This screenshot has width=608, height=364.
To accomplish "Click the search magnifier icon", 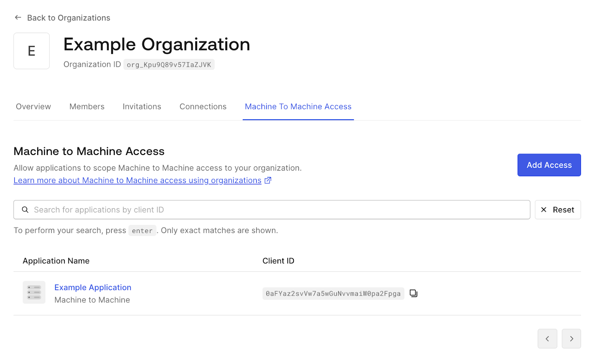I will [x=25, y=210].
